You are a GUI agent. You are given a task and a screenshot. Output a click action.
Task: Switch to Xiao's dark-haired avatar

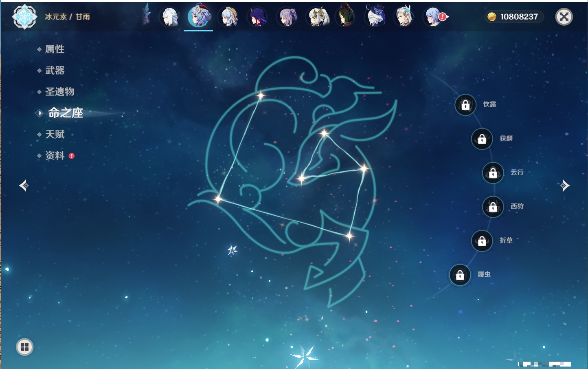click(345, 17)
